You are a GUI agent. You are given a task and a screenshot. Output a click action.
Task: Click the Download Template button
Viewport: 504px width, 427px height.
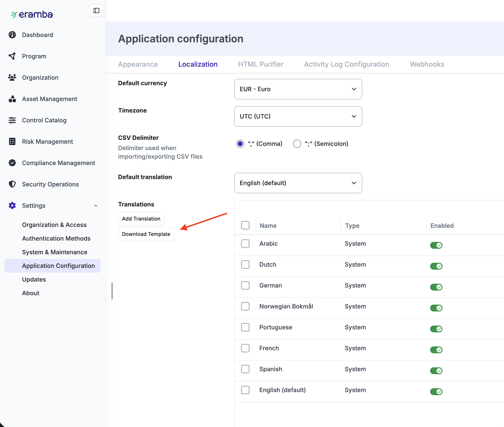[146, 234]
